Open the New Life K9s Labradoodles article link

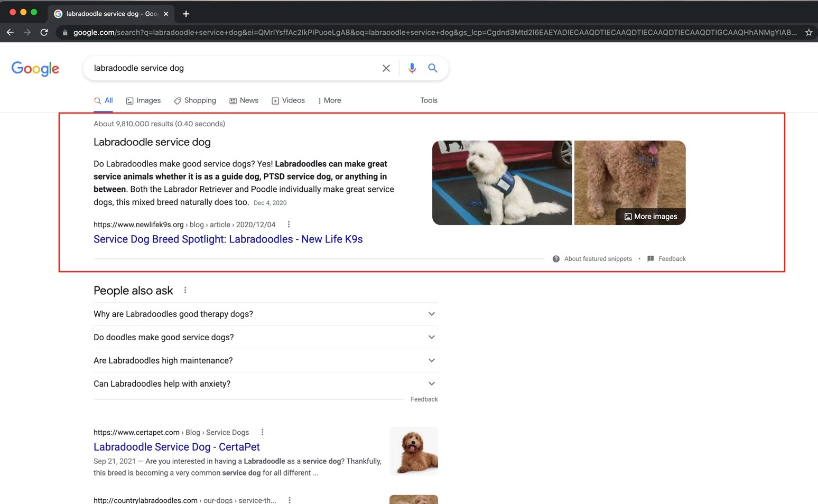click(x=228, y=239)
